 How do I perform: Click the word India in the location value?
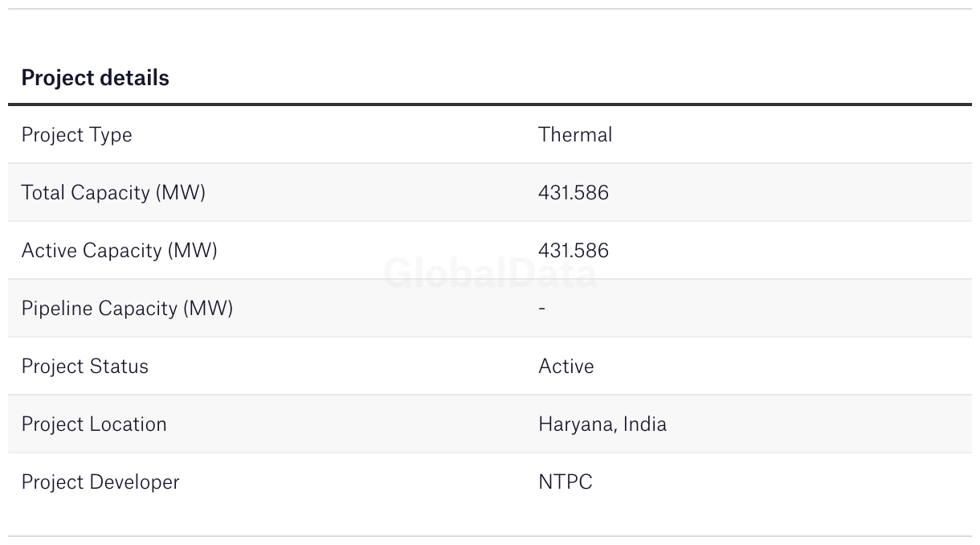645,424
